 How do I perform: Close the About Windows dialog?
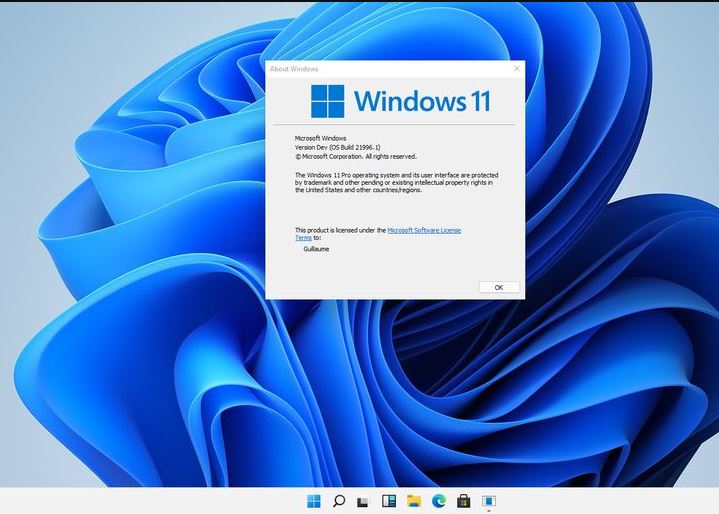pos(516,68)
